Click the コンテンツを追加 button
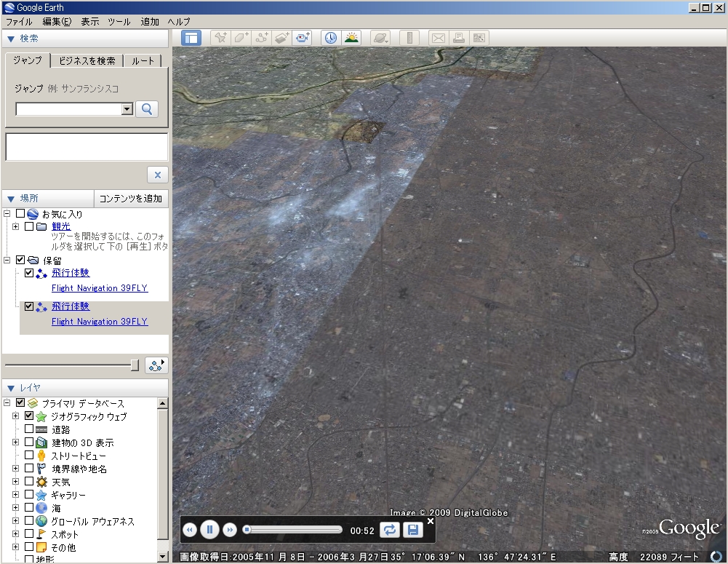 click(x=130, y=199)
